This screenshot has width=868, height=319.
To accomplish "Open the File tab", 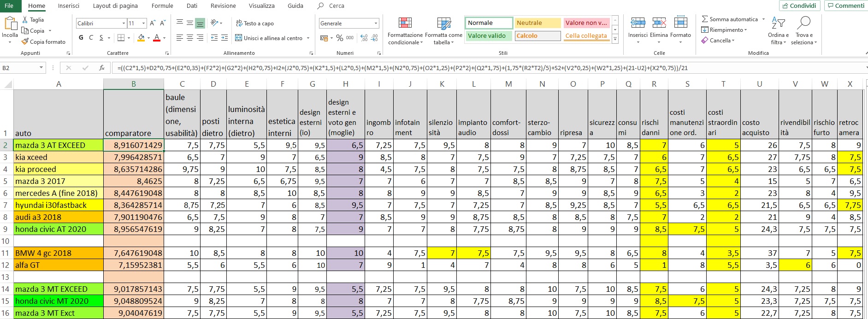I will [9, 6].
